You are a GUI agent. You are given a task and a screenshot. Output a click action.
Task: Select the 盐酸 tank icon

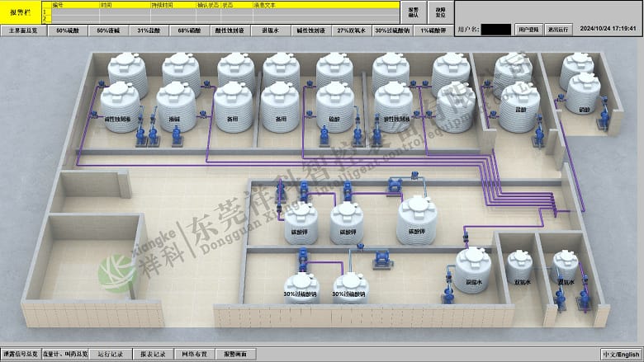[x=517, y=106]
